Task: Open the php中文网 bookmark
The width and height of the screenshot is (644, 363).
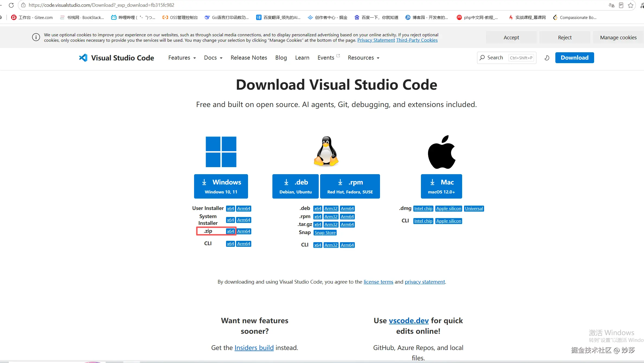Action: (x=477, y=17)
